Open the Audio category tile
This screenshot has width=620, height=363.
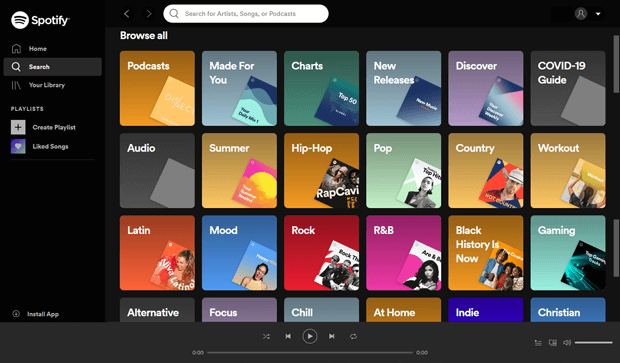click(157, 170)
